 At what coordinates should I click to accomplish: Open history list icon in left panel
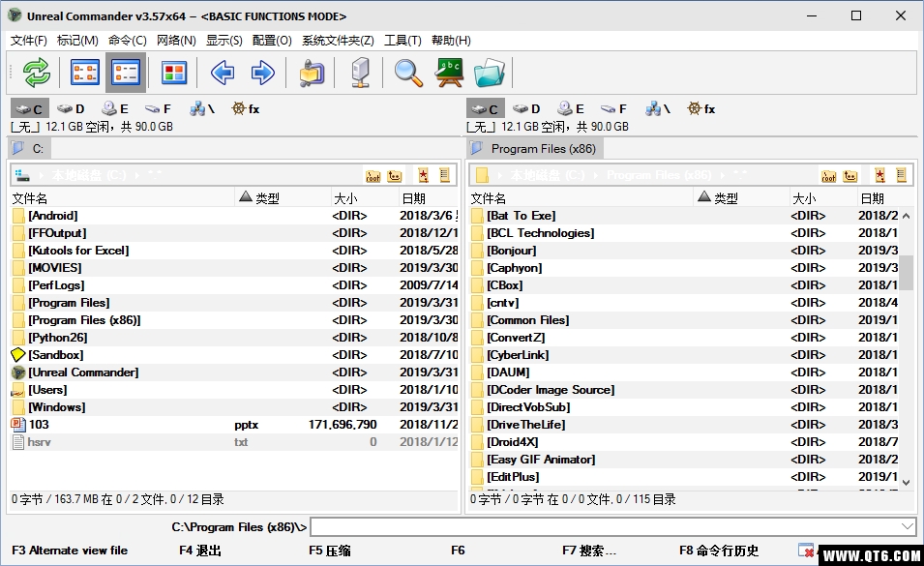444,175
